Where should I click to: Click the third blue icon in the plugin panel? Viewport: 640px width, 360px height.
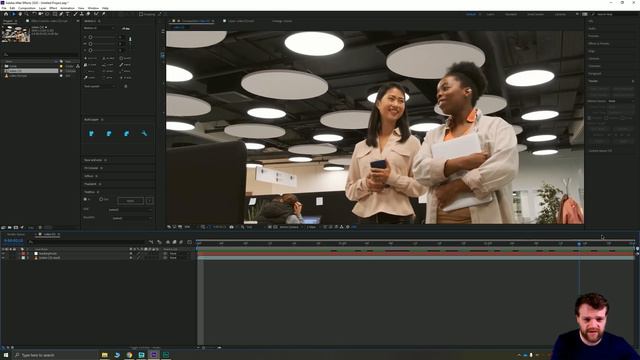pos(127,133)
